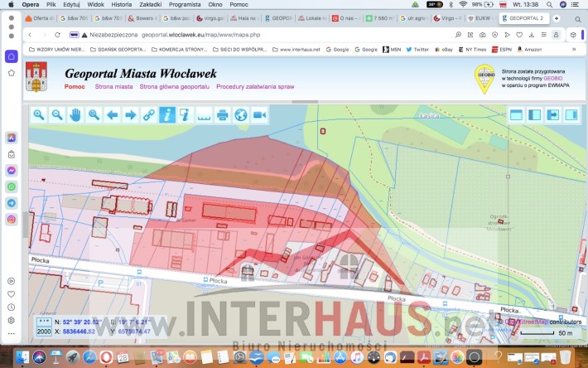The height and width of the screenshot is (368, 588).
Task: Click the map scale 2000 field
Action: coord(44,331)
